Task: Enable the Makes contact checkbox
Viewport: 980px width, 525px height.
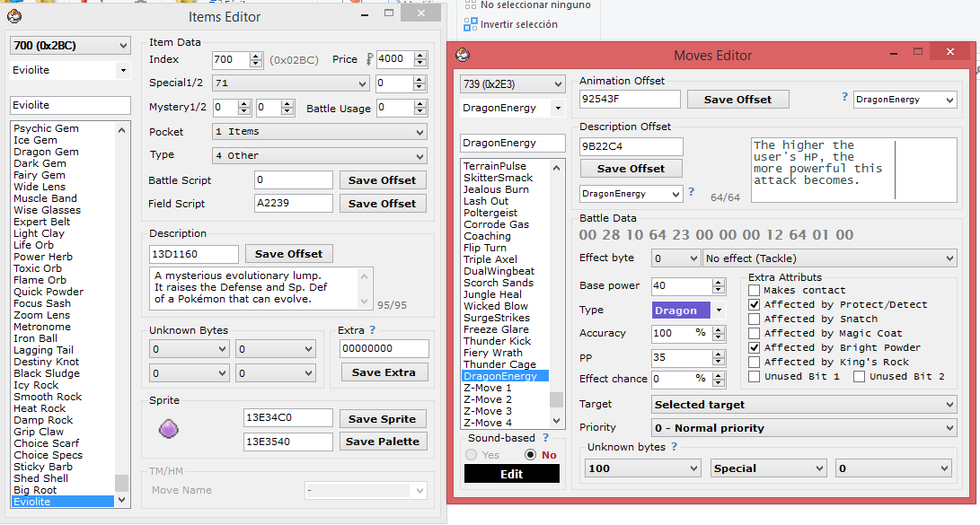Action: coord(755,290)
